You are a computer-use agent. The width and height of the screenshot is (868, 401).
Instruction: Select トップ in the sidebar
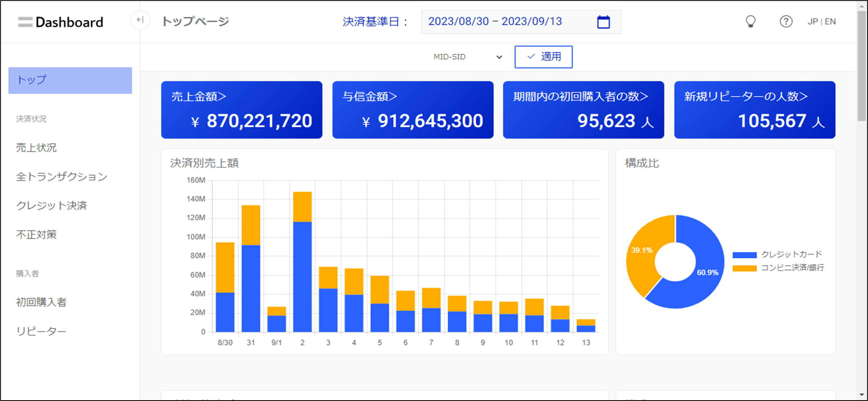coord(70,80)
